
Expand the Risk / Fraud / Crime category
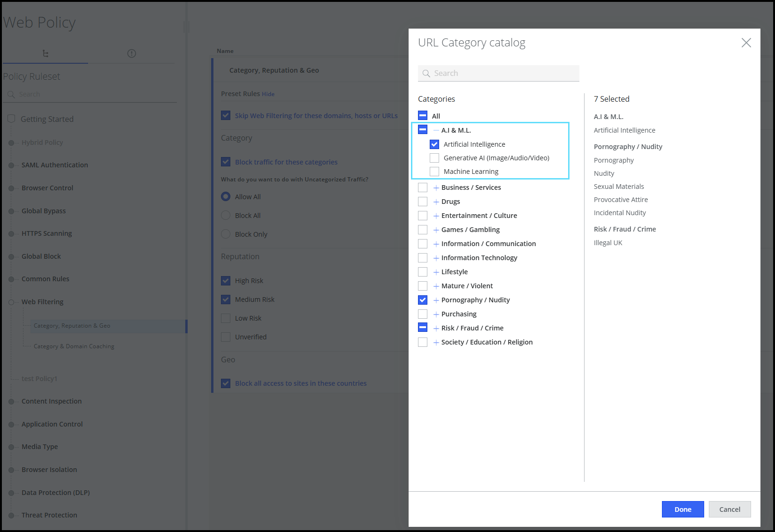[x=436, y=328]
